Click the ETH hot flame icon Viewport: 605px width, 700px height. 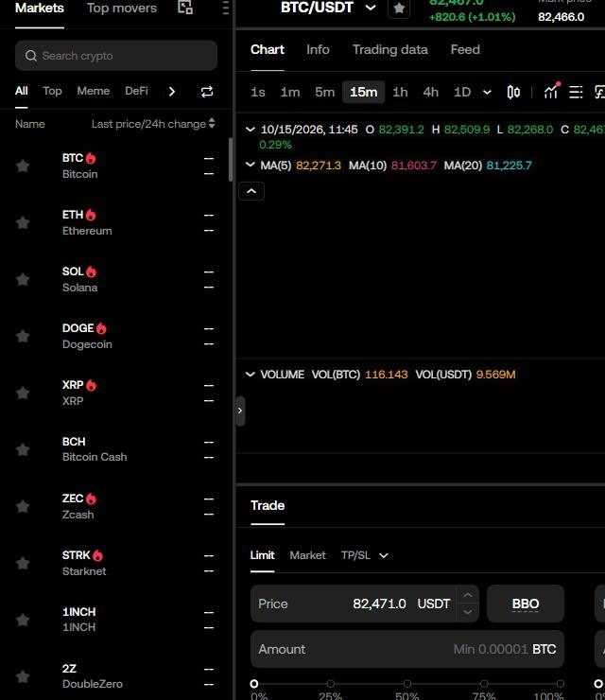click(91, 215)
